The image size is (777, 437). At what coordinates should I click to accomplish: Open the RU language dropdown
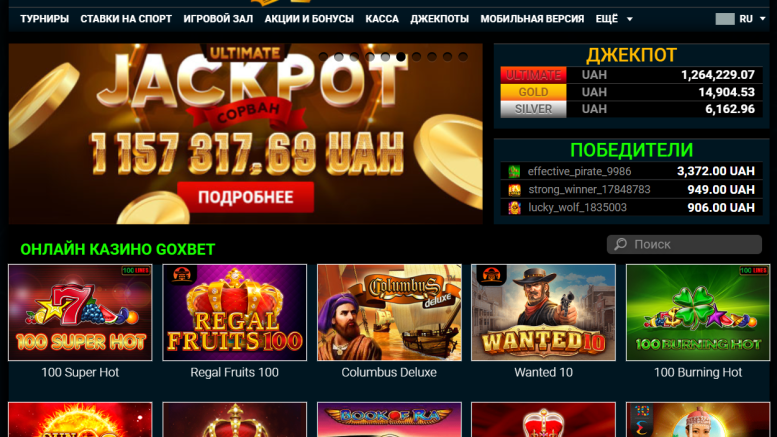pyautogui.click(x=752, y=19)
